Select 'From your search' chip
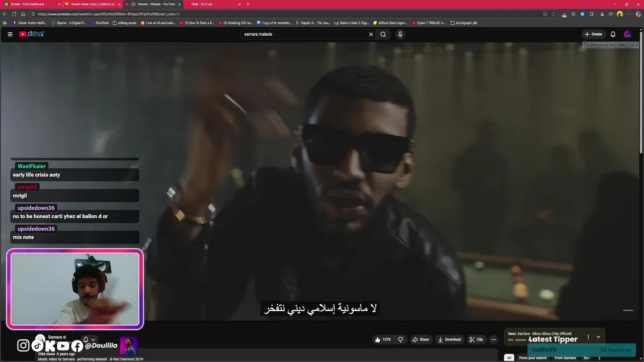This screenshot has width=644, height=362. click(533, 358)
